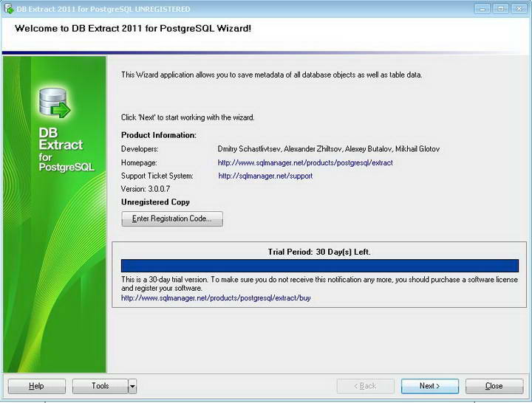This screenshot has width=532, height=403.
Task: Click the 'Homepage:' label
Action: point(139,162)
